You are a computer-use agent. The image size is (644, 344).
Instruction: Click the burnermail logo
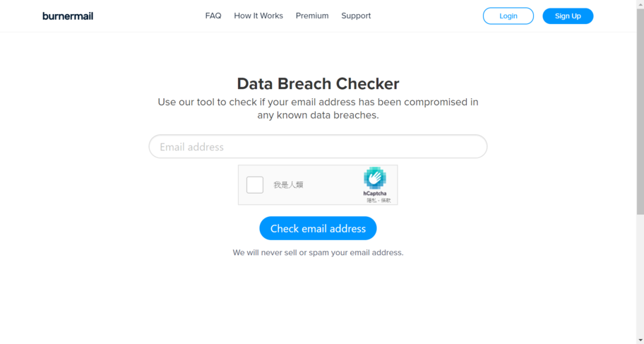[68, 16]
